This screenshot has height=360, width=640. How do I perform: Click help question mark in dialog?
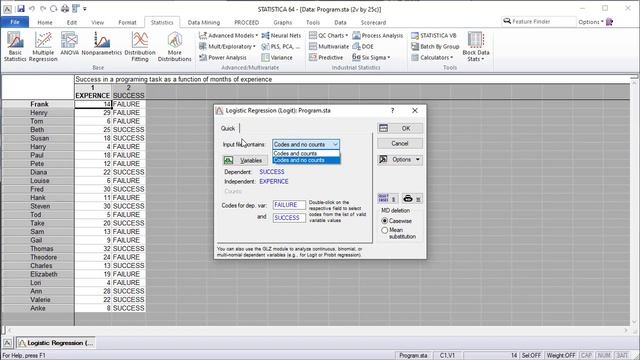[393, 111]
